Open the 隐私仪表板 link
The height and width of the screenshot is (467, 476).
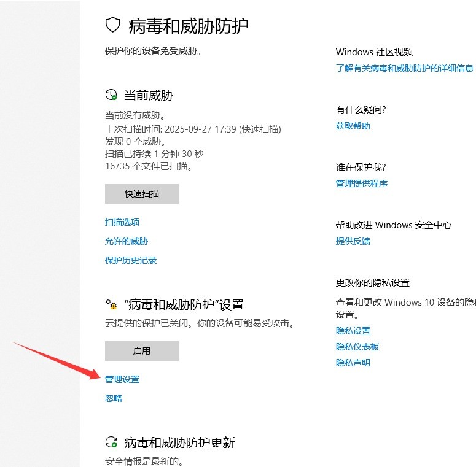pos(357,347)
